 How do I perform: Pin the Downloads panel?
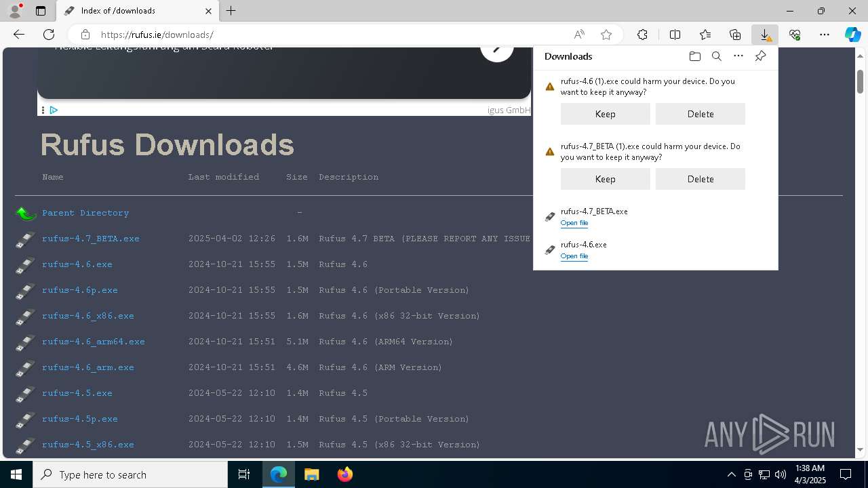click(x=760, y=56)
